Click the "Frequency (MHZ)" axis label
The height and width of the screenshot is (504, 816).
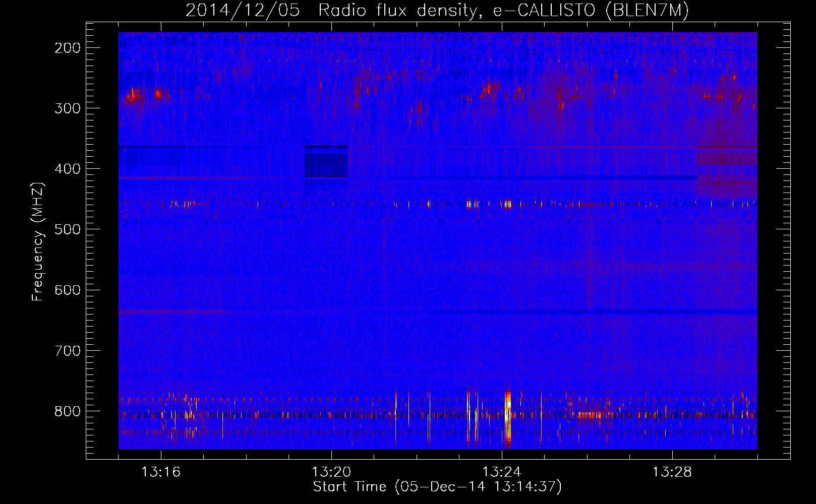pos(38,241)
